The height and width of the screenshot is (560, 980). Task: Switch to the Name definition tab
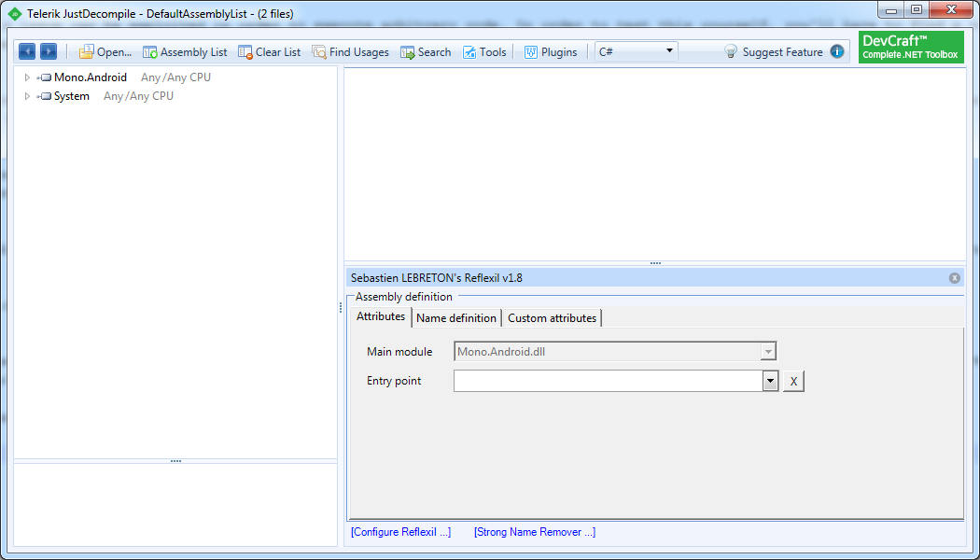[456, 318]
